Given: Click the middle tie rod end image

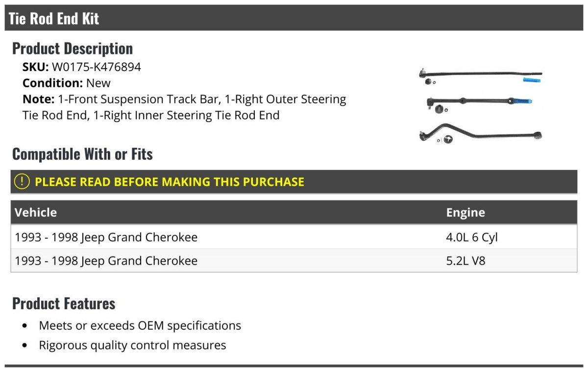Looking at the screenshot, I should click(478, 102).
